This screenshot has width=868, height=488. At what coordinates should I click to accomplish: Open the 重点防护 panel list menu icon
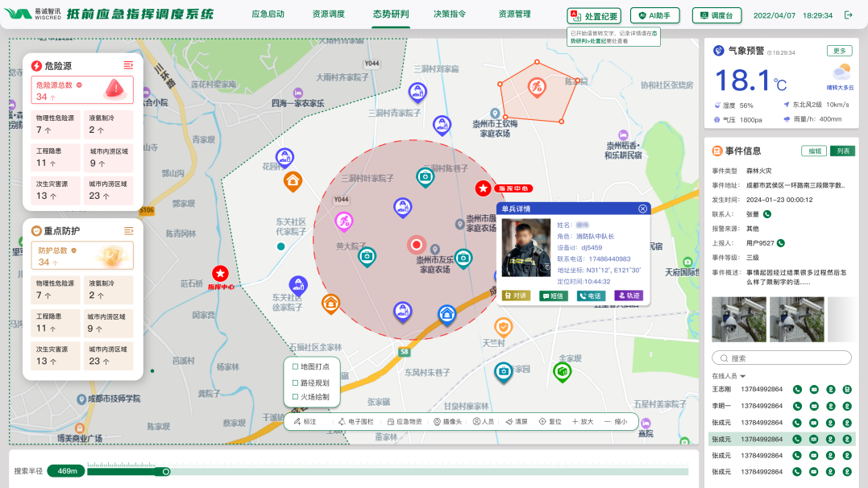[128, 231]
